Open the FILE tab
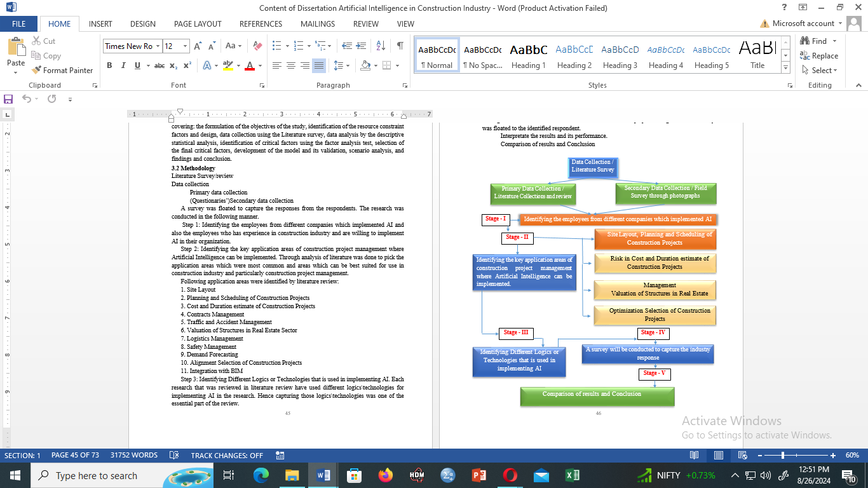This screenshot has height=488, width=868. 18,24
